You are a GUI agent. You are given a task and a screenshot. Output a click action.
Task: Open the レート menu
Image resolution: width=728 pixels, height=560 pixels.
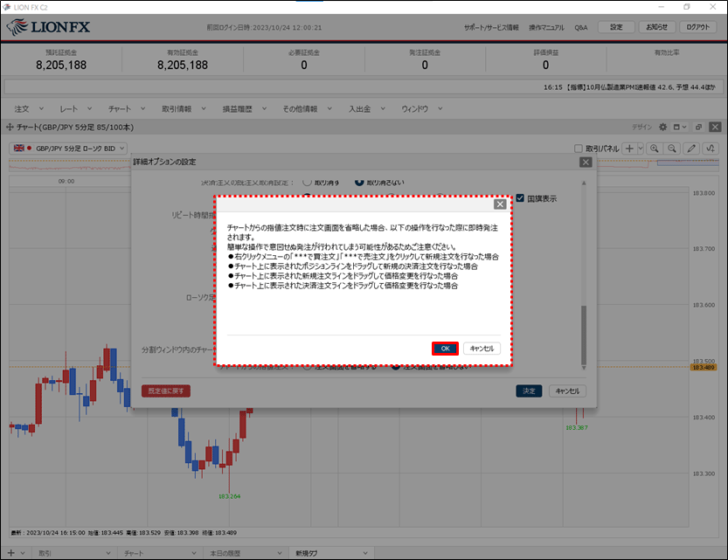[76, 109]
